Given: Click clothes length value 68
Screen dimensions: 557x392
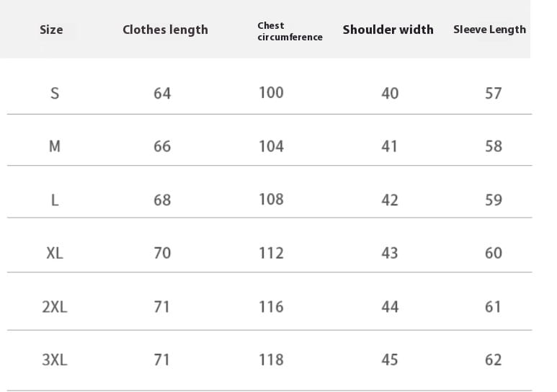Looking at the screenshot, I should [162, 200].
